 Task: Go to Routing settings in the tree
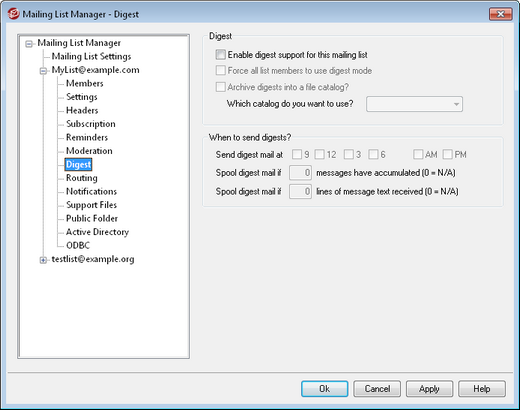(82, 178)
